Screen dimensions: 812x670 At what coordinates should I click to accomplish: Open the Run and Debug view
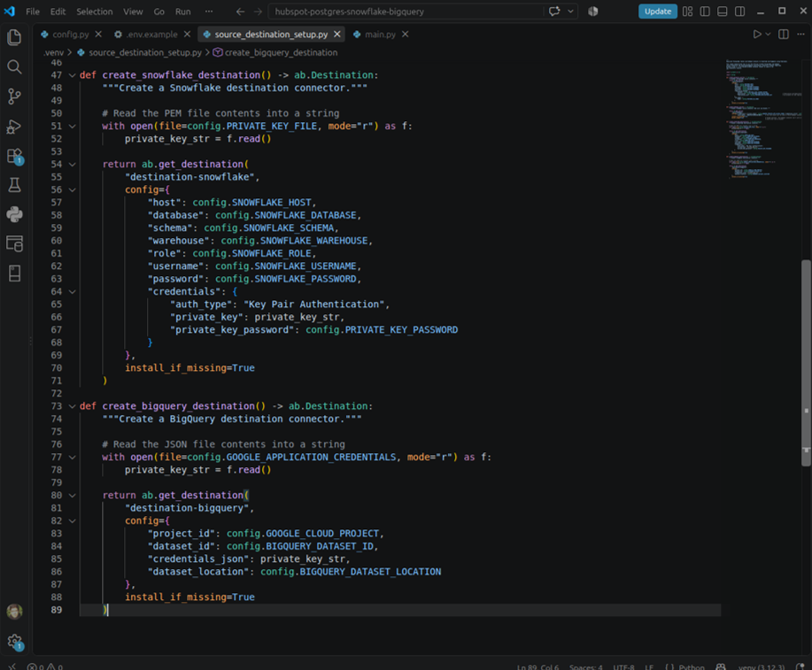(14, 127)
